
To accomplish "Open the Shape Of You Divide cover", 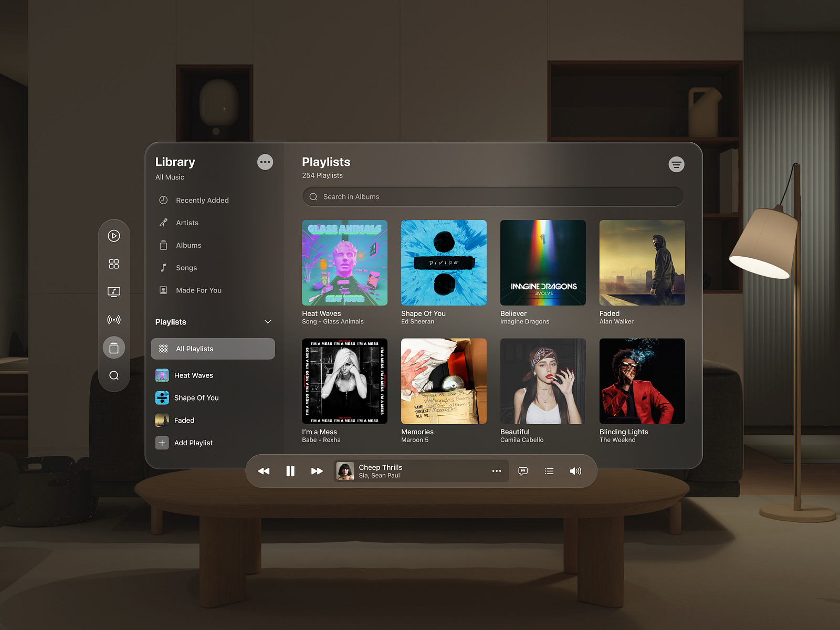I will point(444,262).
